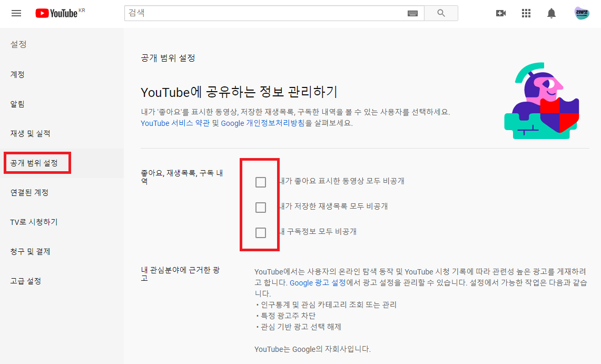This screenshot has width=601, height=364.
Task: Open the 알림 settings section
Action: coord(17,104)
